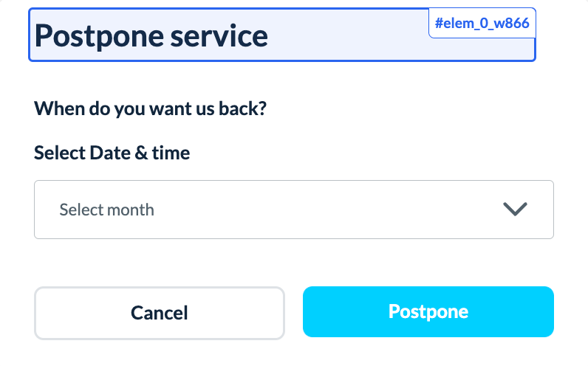Viewport: 588px width, 366px height.
Task: Click the Postpone service heading
Action: [151, 35]
